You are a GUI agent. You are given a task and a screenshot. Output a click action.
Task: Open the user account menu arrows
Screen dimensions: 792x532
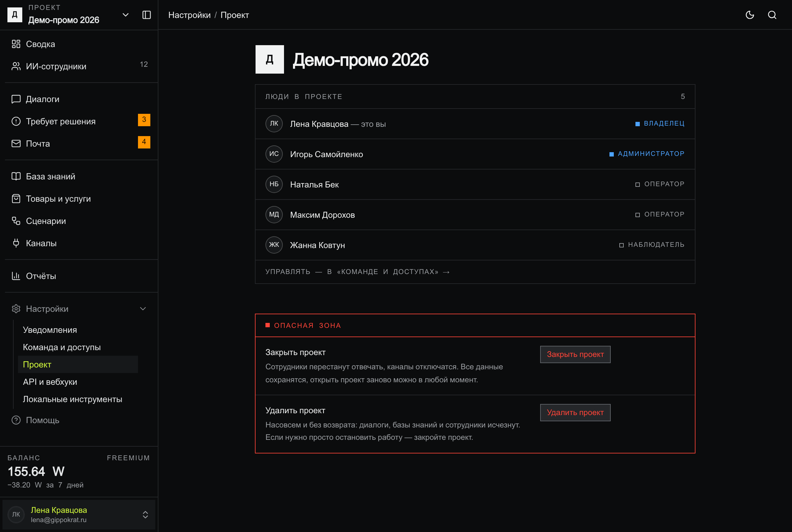pos(145,515)
